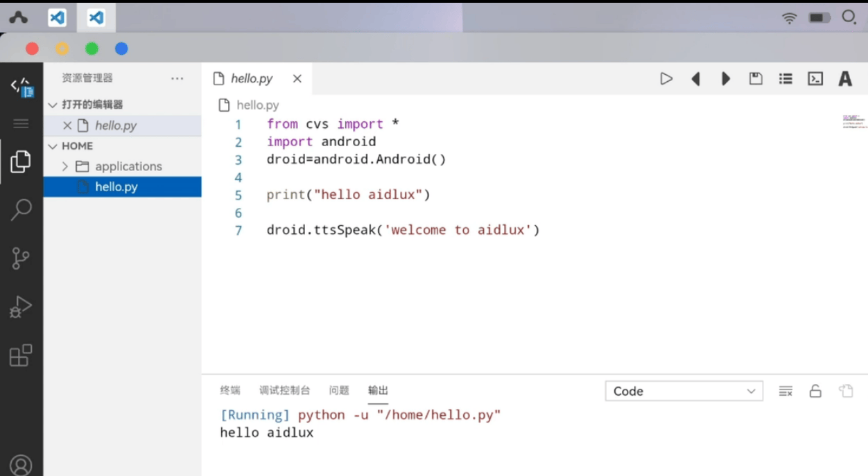
Task: Collapse the 打开的编辑器 section
Action: (53, 105)
